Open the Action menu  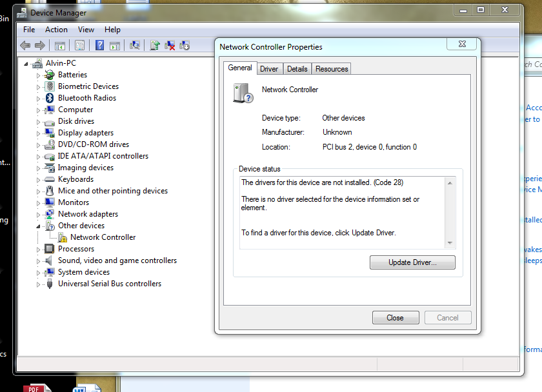tap(56, 29)
